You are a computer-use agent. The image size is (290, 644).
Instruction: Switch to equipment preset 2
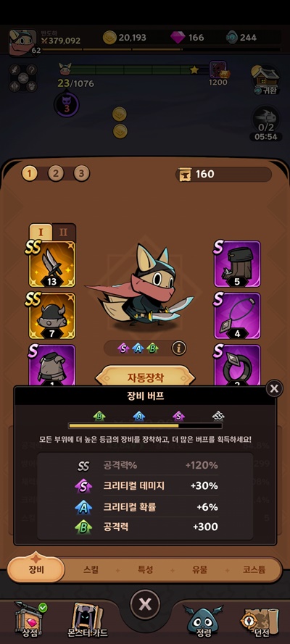point(55,173)
